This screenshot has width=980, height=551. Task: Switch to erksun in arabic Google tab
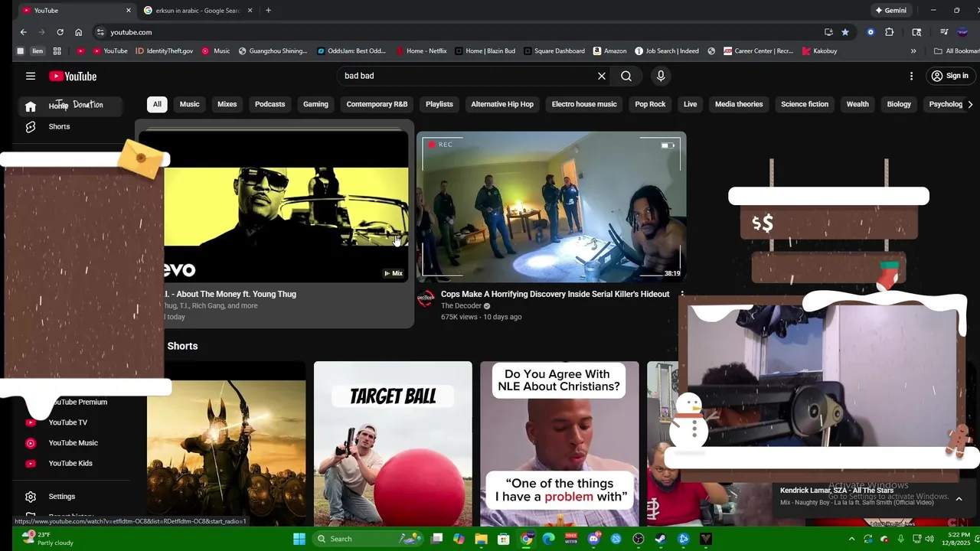pyautogui.click(x=198, y=11)
